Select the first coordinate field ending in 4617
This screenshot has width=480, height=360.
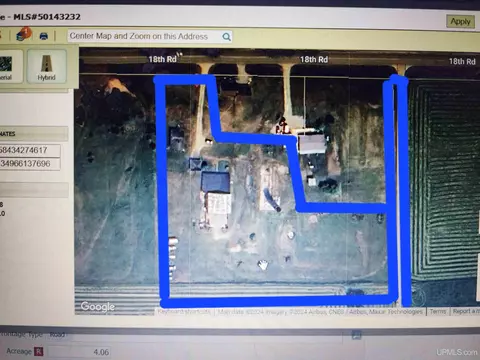tap(29, 150)
